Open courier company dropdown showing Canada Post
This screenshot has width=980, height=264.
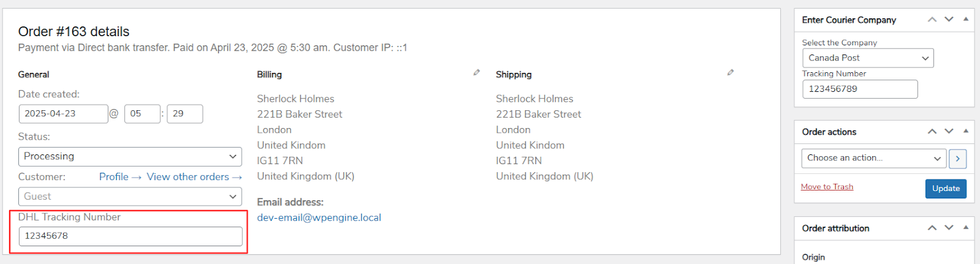(x=868, y=58)
